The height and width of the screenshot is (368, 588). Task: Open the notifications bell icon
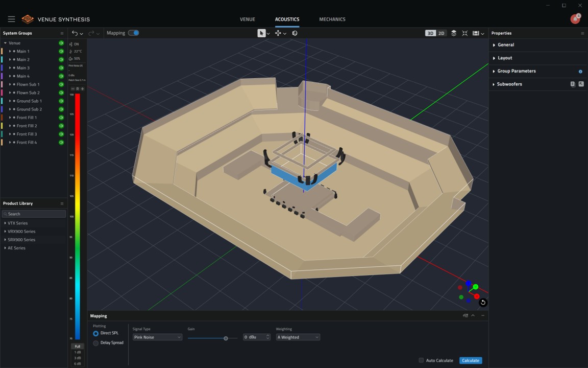pyautogui.click(x=575, y=19)
